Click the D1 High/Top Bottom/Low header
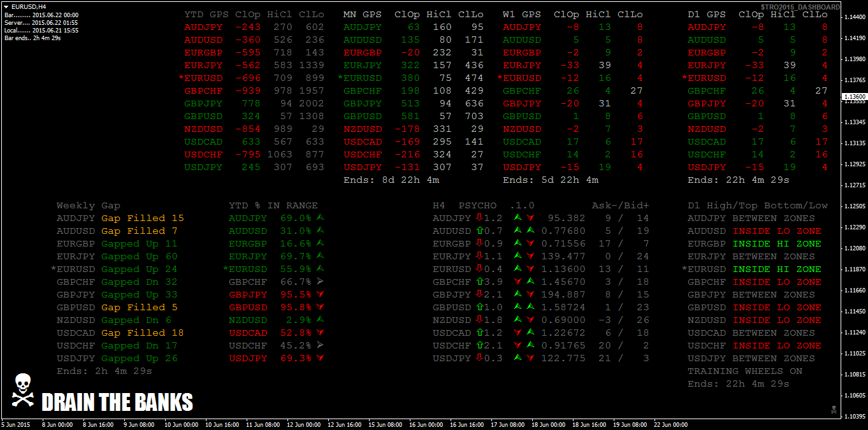Image resolution: width=868 pixels, height=430 pixels. pos(758,205)
